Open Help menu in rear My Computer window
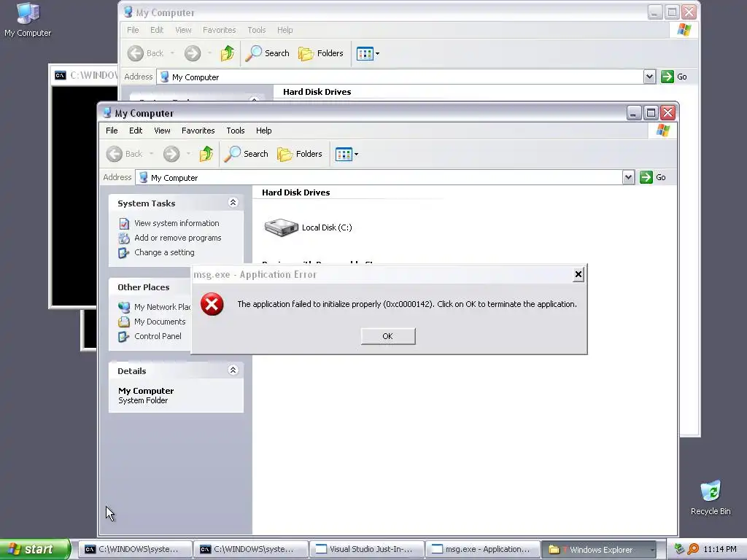This screenshot has height=560, width=747. [285, 30]
